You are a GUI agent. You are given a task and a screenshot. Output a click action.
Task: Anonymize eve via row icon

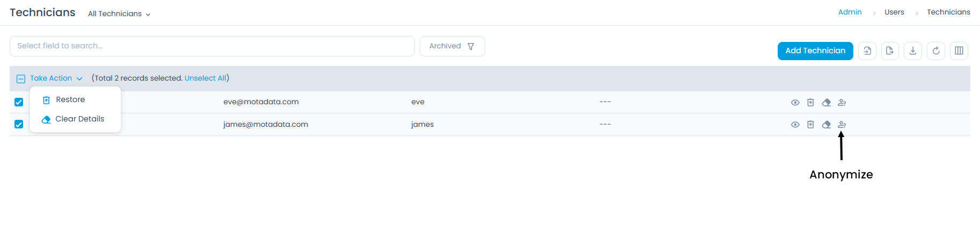click(x=842, y=103)
